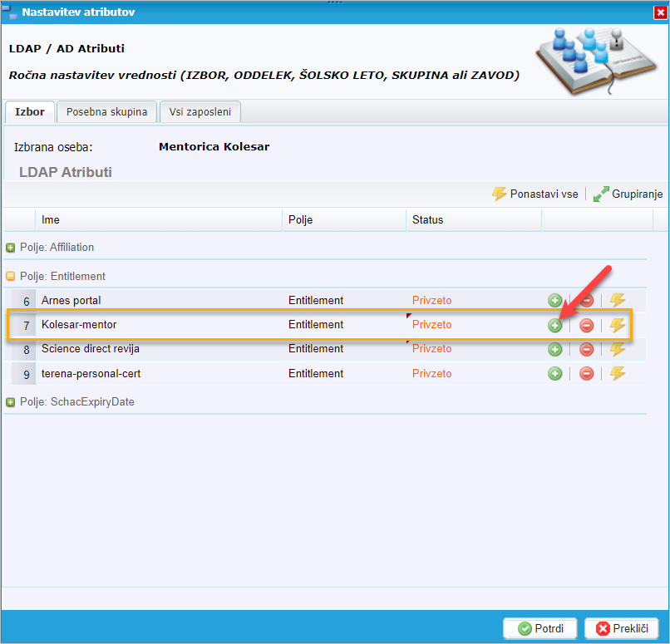Screen dimensions: 670x644
Task: Click row number 9 cell
Action: click(24, 374)
